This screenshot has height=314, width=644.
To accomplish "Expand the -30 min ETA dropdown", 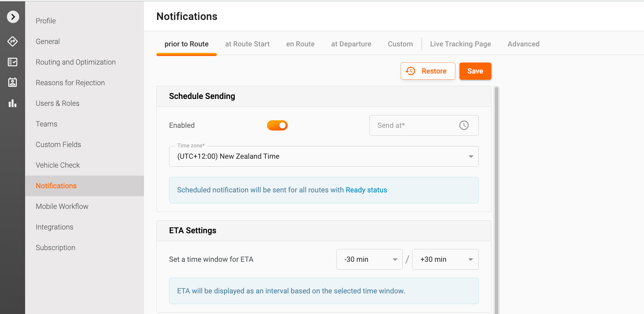I will coord(369,259).
